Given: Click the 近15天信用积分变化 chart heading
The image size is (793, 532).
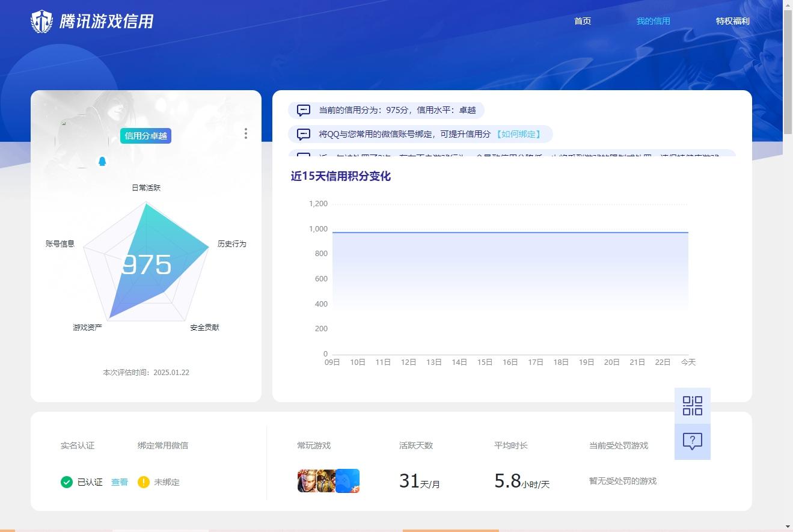Looking at the screenshot, I should [341, 176].
